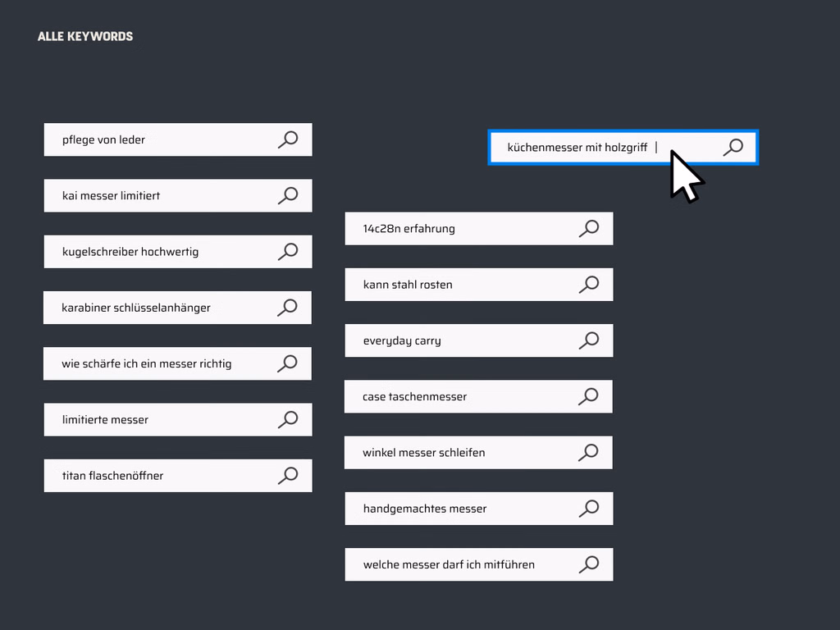Click search icon for 'limitierte messer'
This screenshot has height=630, width=840.
point(288,419)
